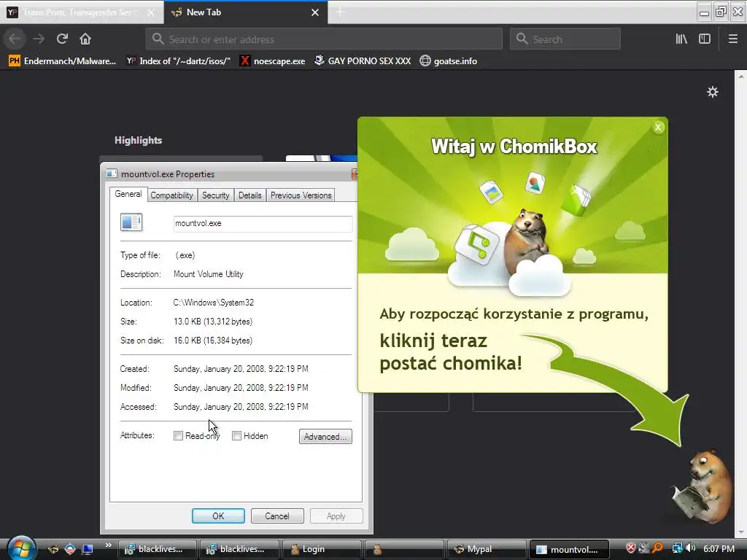Switch to the General tab
Screen dimensions: 747x560
click(x=128, y=194)
